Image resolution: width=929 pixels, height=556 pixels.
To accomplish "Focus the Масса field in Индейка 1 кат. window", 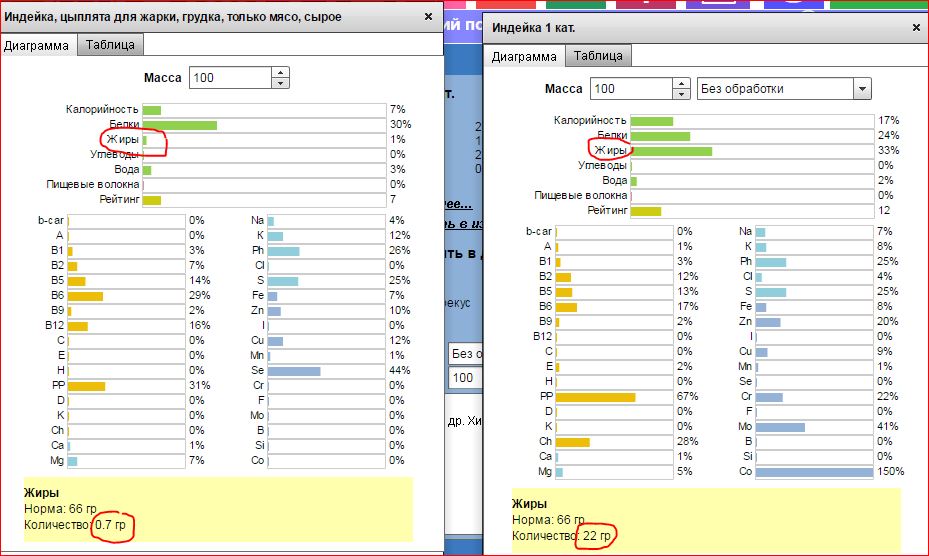I will [x=630, y=89].
